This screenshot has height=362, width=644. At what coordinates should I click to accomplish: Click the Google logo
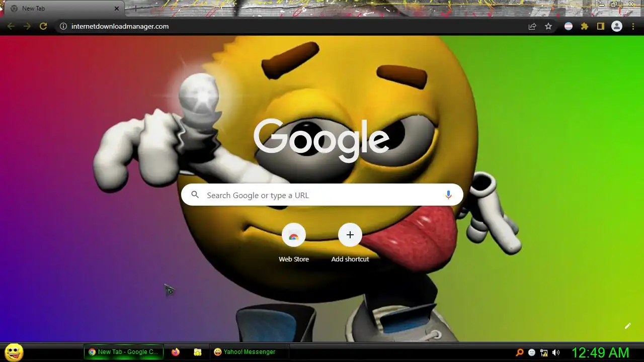coord(321,140)
